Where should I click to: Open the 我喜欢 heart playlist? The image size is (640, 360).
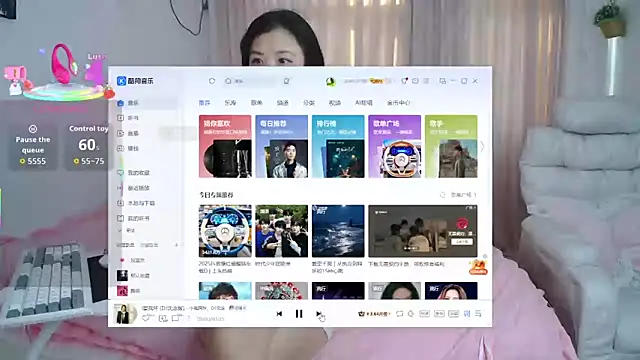[x=147, y=260]
